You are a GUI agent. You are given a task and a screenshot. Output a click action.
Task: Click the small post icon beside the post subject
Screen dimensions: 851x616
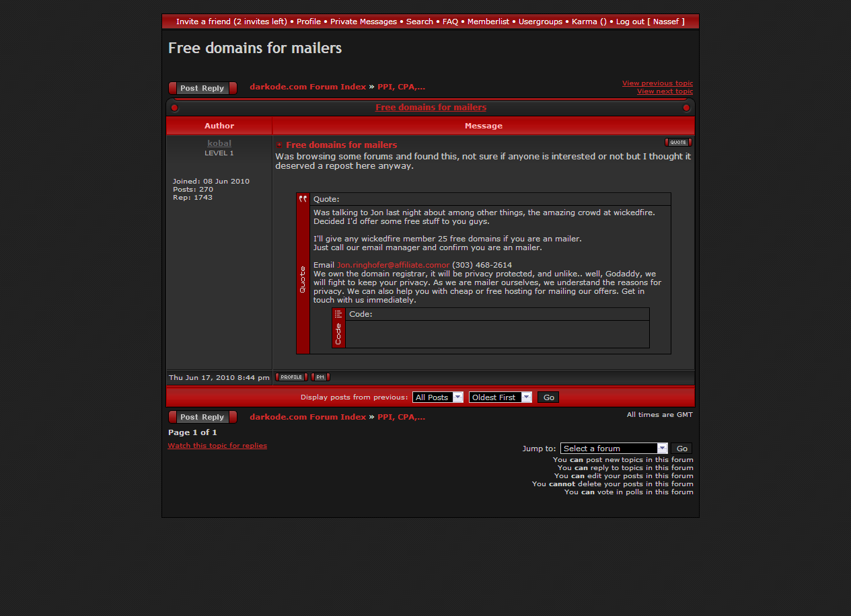pos(280,145)
